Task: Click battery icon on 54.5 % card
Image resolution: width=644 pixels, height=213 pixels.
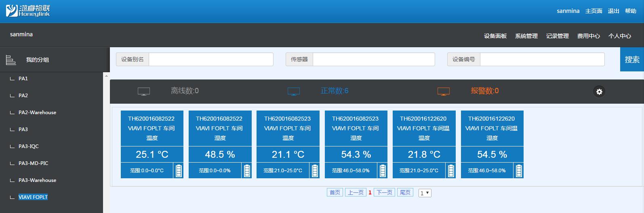Action: tap(519, 171)
